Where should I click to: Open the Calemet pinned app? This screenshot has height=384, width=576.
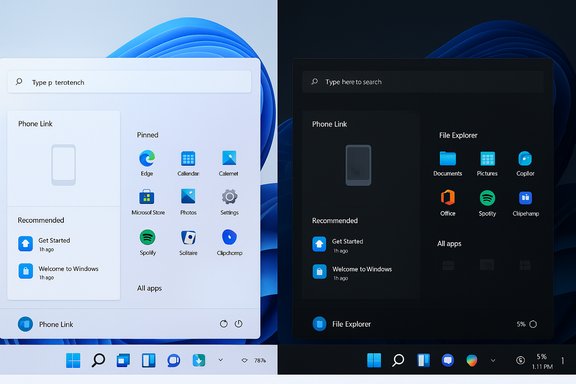tap(229, 158)
